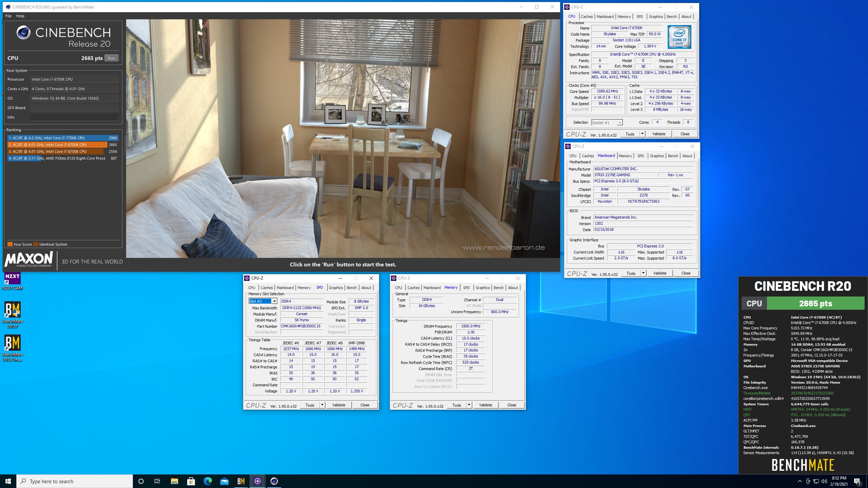Image resolution: width=868 pixels, height=488 pixels.
Task: Open Graphics tab in CPU-Z Mainboard window
Action: tap(657, 156)
